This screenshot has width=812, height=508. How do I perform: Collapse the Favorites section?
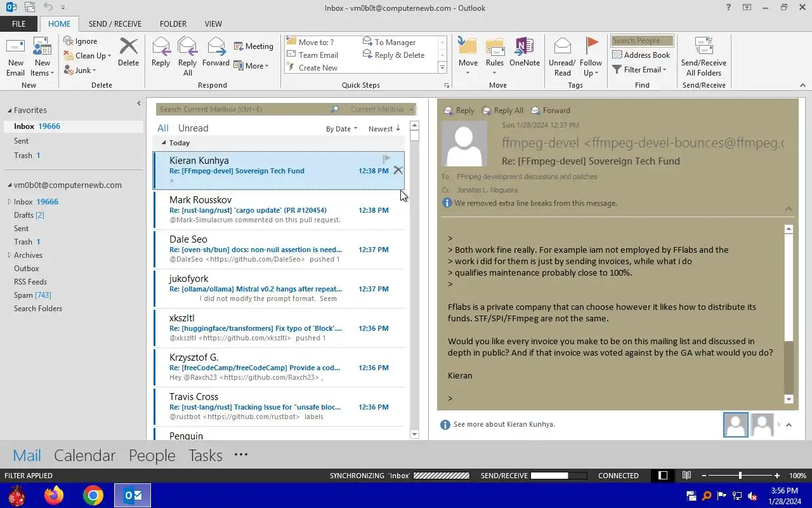[x=10, y=110]
